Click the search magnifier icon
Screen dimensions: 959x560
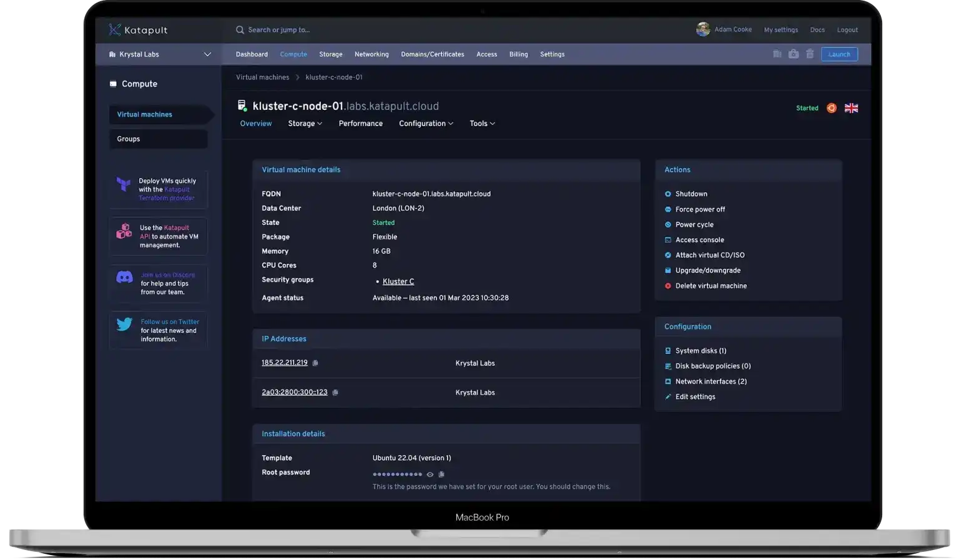click(240, 30)
